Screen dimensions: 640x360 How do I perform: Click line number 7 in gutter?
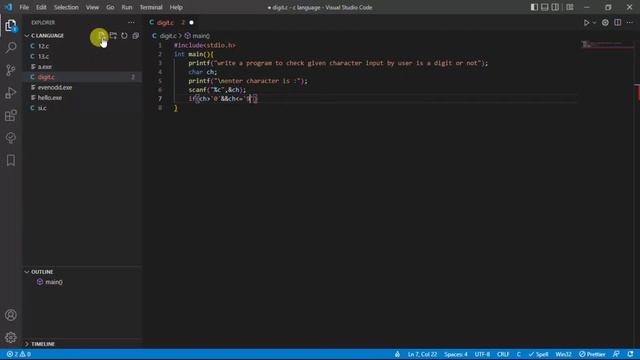click(160, 99)
